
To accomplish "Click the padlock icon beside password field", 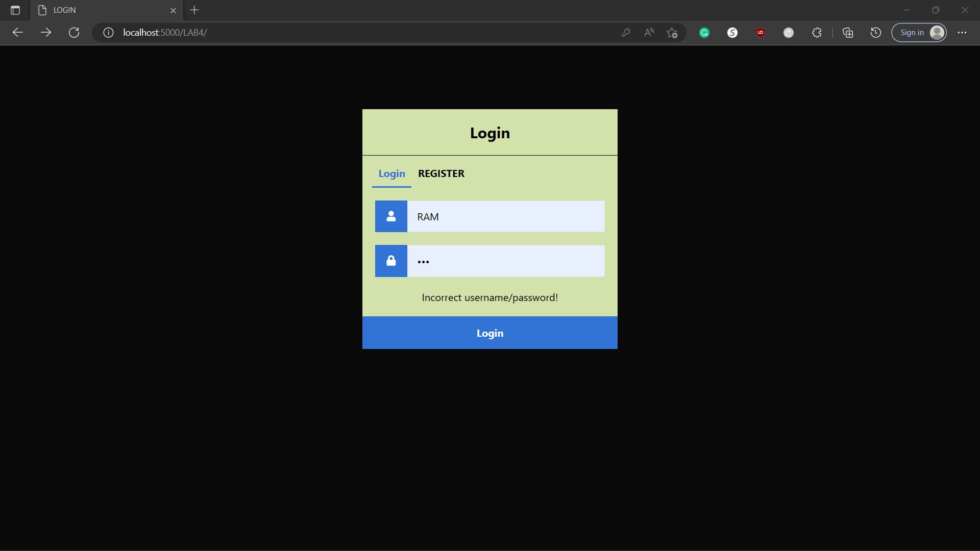I will coord(390,261).
